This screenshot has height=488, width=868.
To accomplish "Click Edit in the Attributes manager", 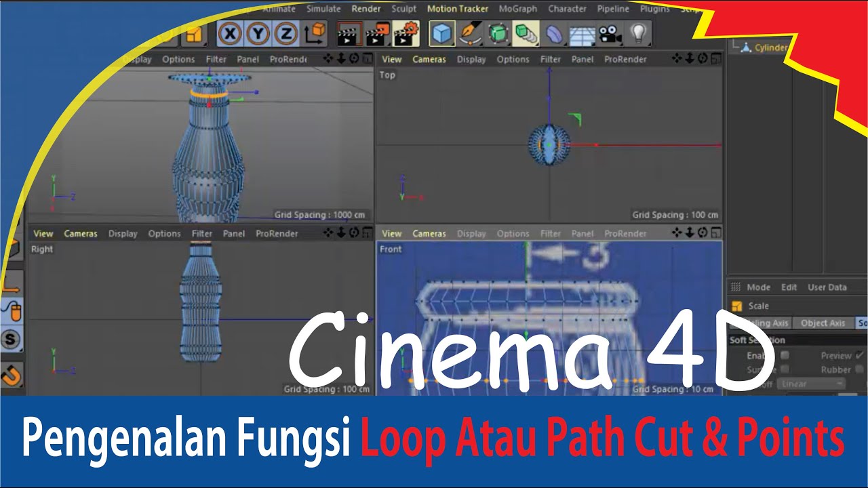I will [789, 287].
